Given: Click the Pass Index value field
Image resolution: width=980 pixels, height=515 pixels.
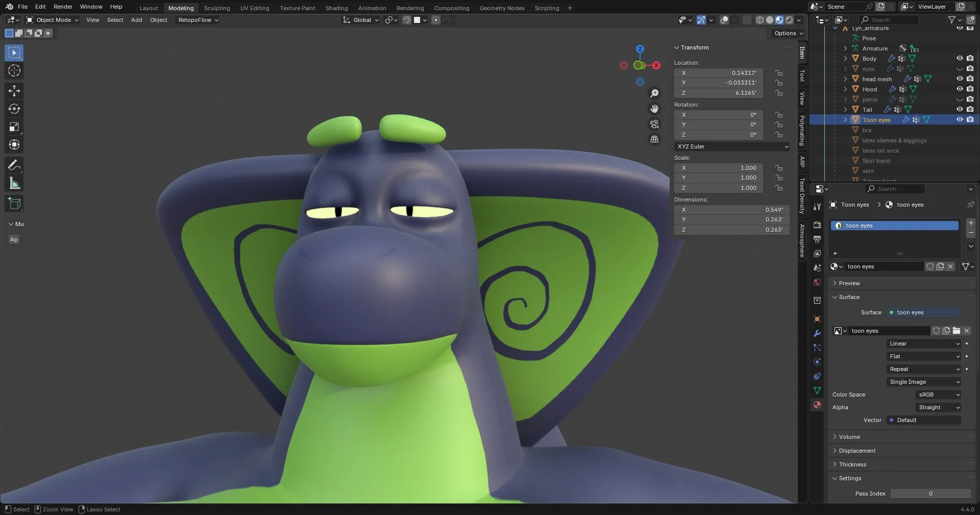Looking at the screenshot, I should coord(930,494).
